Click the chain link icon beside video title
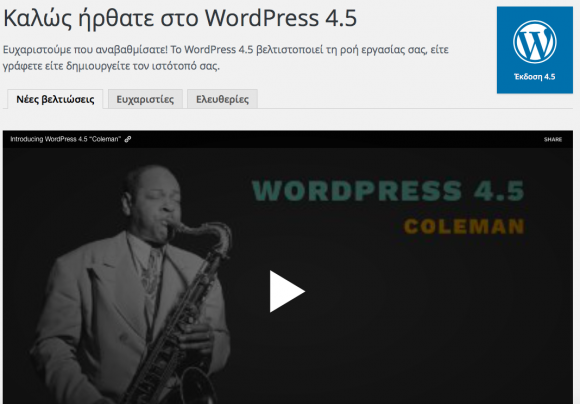 (x=128, y=139)
